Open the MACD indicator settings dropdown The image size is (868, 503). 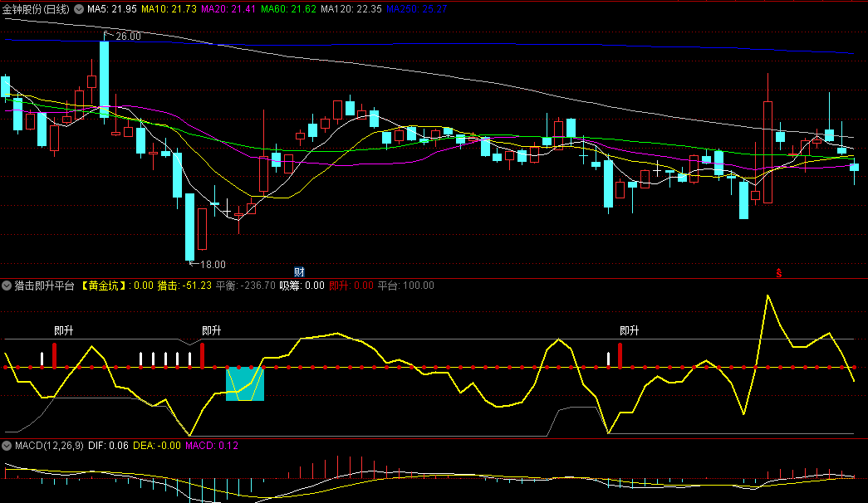point(7,446)
